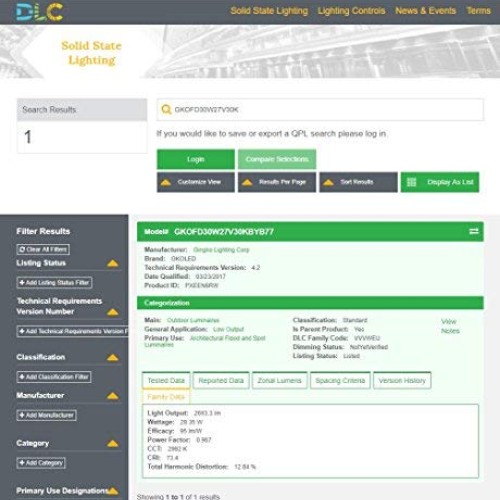Collapse the Category filter arrow
This screenshot has width=500, height=500.
point(113,443)
